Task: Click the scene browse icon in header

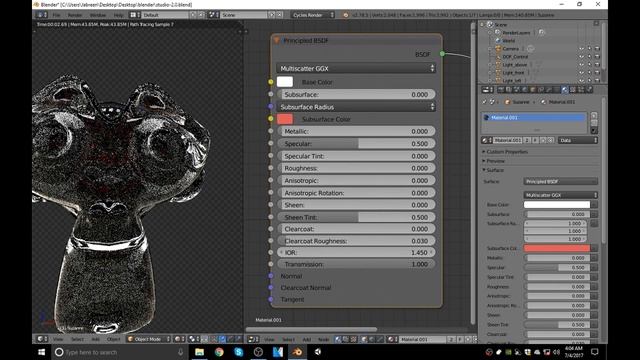Action: (x=213, y=15)
